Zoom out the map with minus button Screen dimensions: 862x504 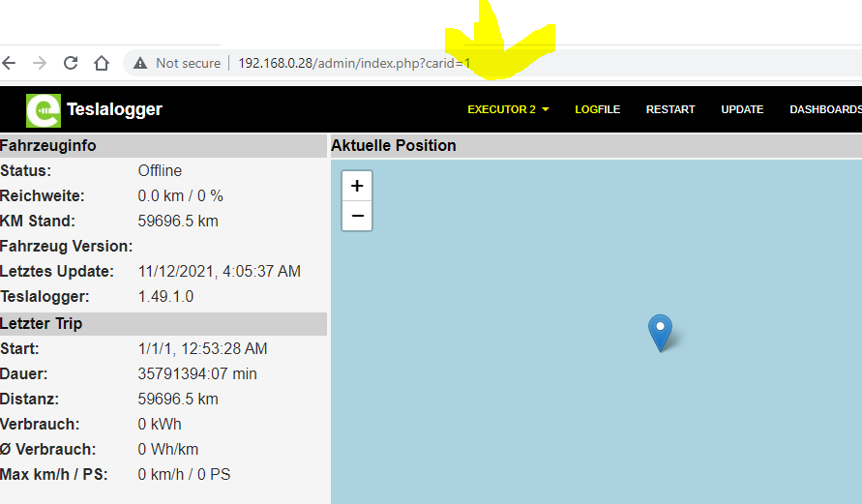tap(357, 216)
